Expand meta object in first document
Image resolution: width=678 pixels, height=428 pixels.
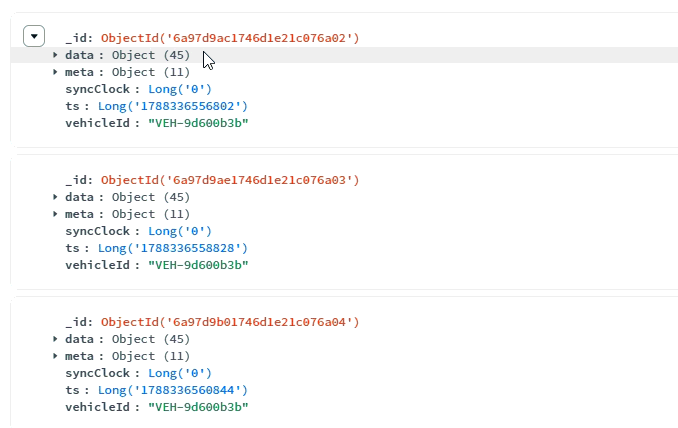55,72
